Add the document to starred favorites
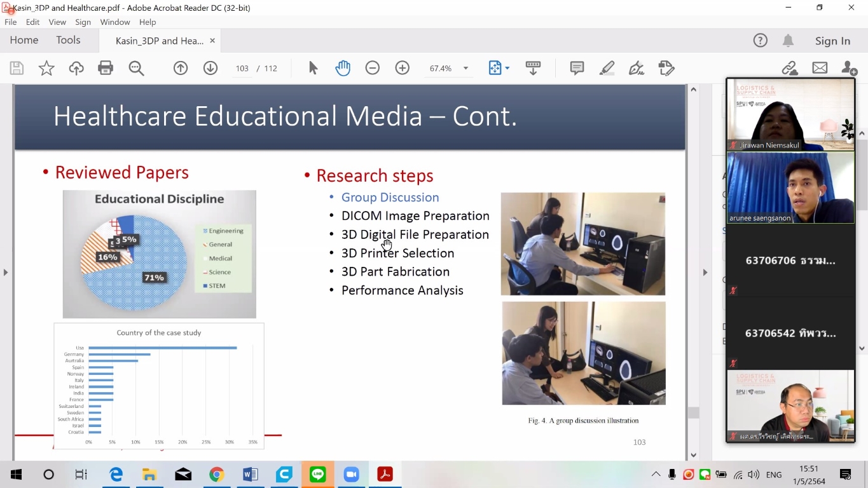 click(46, 68)
